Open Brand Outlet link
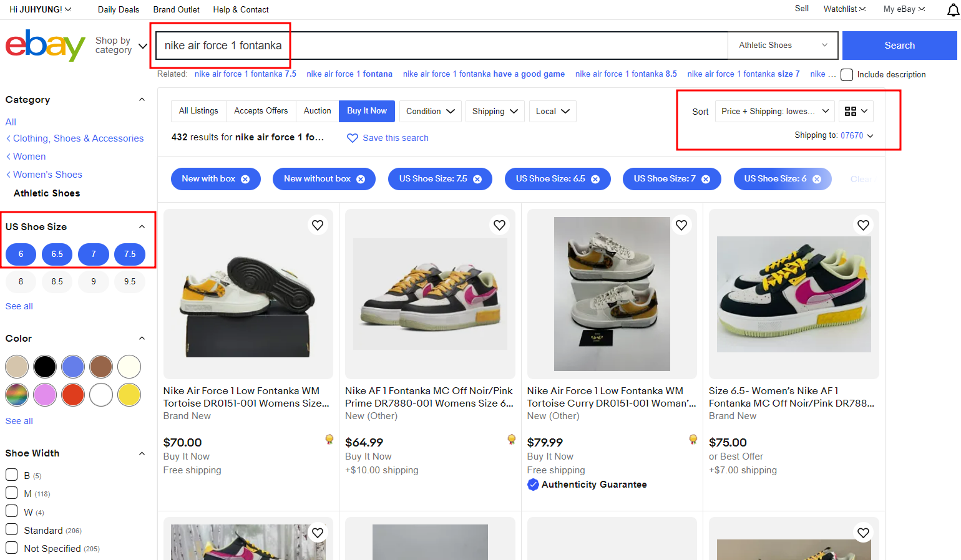 pos(177,10)
